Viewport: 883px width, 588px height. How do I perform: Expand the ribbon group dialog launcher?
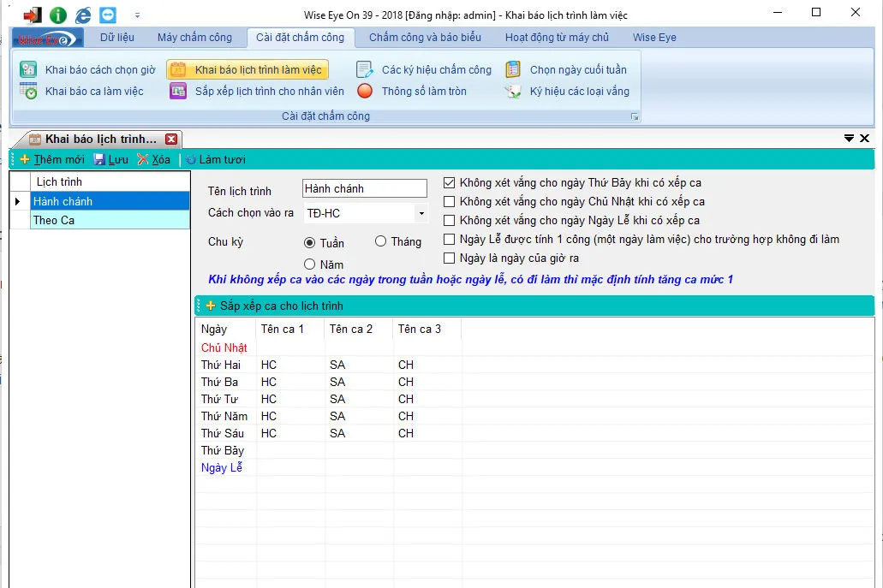tap(635, 116)
